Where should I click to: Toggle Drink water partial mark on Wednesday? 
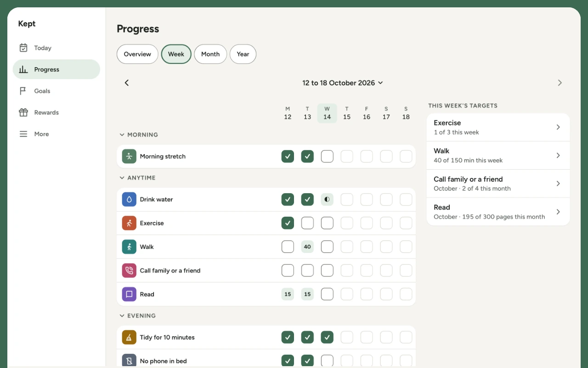pyautogui.click(x=327, y=200)
